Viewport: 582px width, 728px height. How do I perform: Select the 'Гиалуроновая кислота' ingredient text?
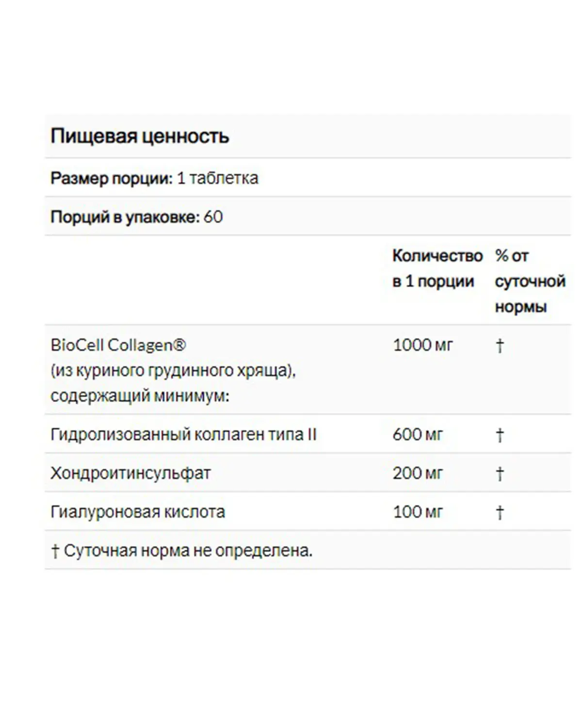(x=138, y=512)
